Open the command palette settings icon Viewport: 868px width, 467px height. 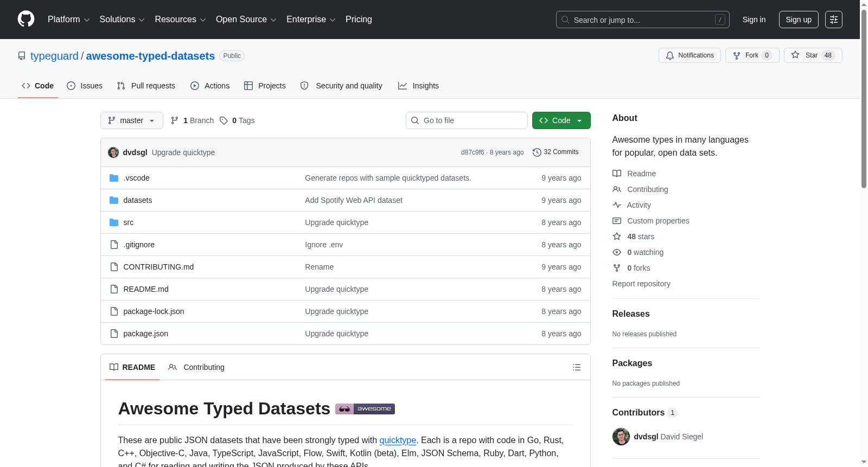[834, 20]
